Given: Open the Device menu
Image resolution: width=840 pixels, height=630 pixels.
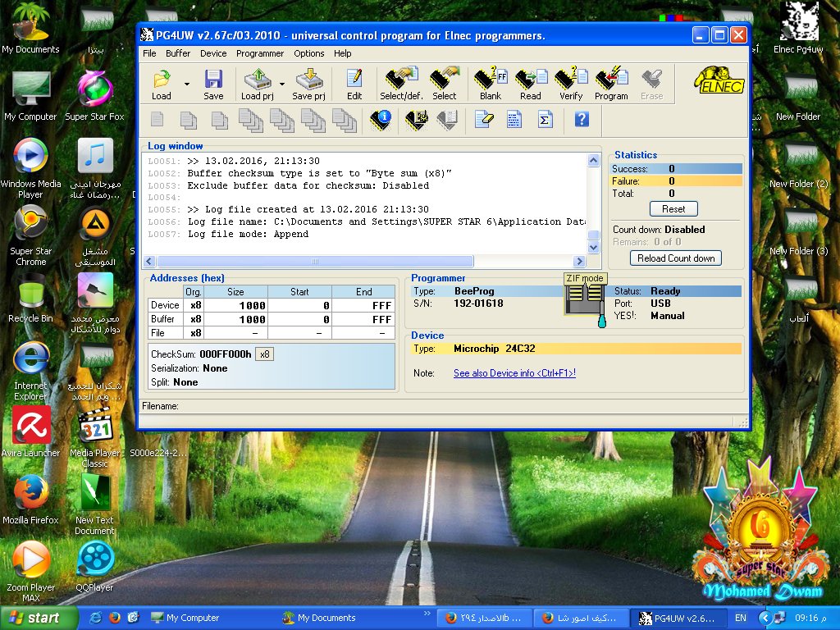Looking at the screenshot, I should (x=213, y=53).
